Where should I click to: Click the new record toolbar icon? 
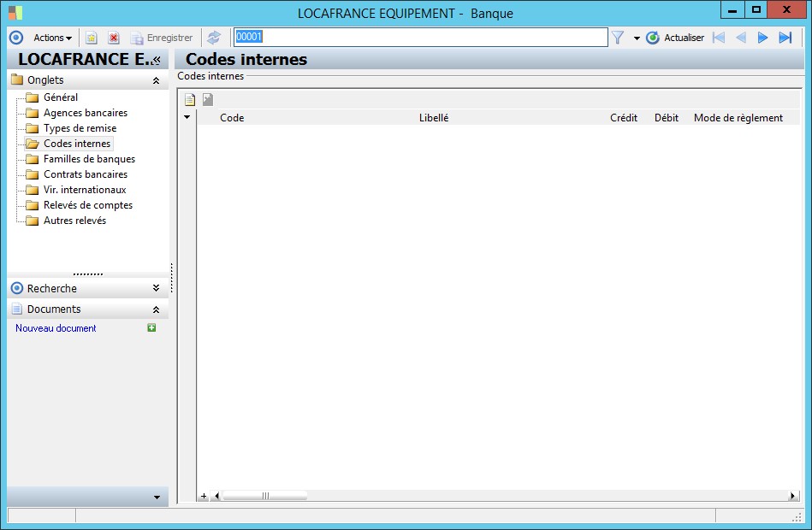[92, 38]
